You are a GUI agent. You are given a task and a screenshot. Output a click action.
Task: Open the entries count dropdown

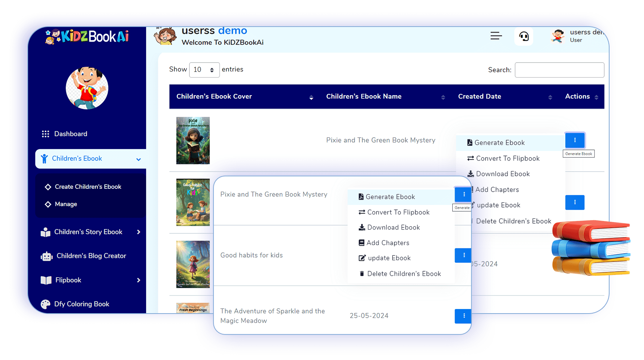pyautogui.click(x=204, y=70)
